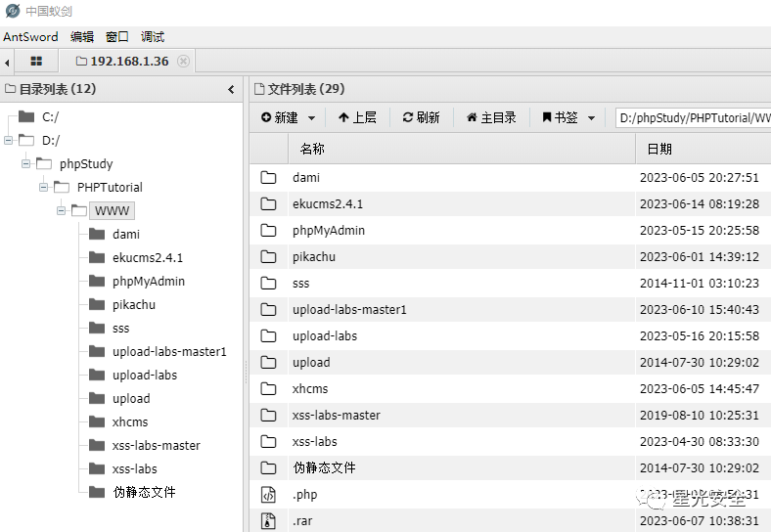This screenshot has width=771, height=532.
Task: Click 伪静态文件 folder icon in tree
Action: (97, 492)
